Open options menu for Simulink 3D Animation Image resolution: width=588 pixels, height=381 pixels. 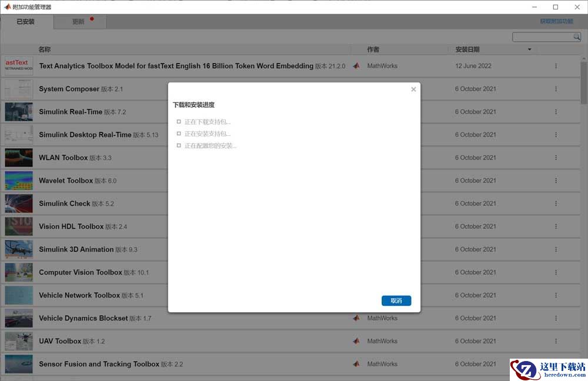[556, 249]
